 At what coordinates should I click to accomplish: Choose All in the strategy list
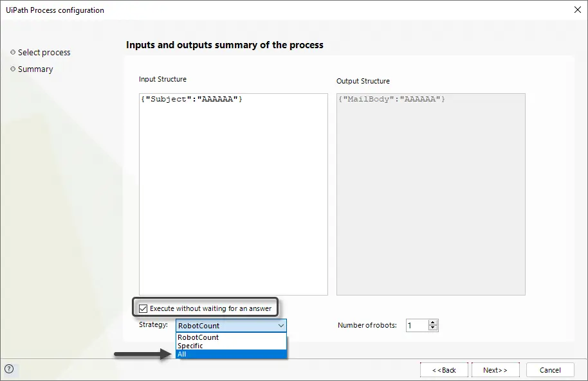point(231,354)
